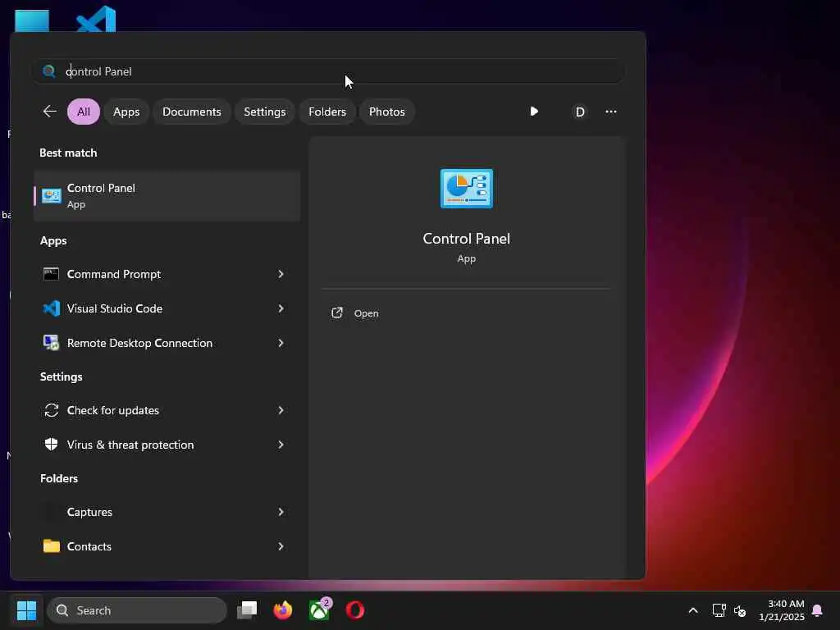
Task: Select the Control Panel best match result
Action: [167, 196]
